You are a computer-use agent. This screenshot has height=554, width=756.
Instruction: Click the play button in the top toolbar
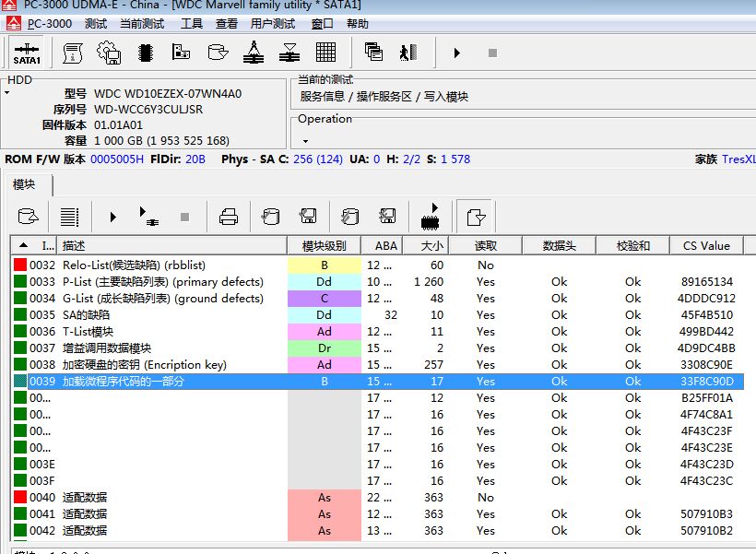tap(456, 53)
